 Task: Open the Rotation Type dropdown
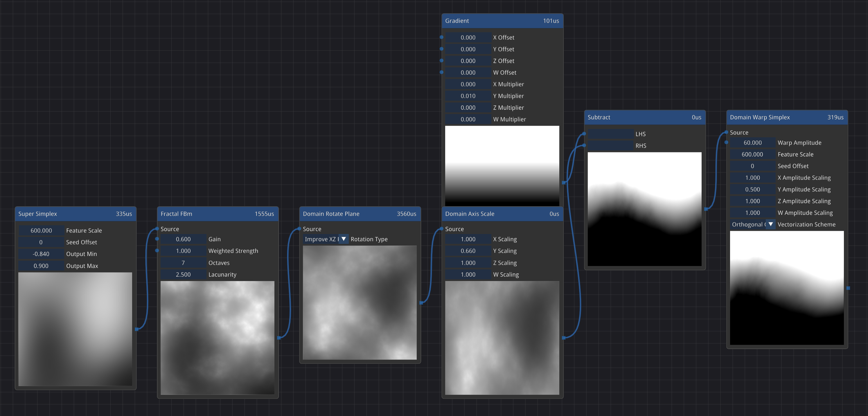pos(343,239)
